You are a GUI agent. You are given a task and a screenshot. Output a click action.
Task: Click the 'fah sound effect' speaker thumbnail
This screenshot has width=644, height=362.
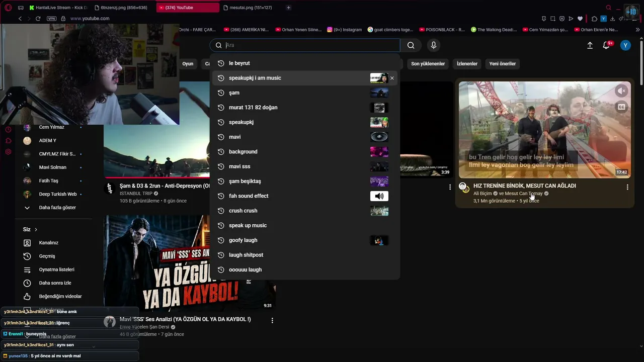tap(379, 196)
